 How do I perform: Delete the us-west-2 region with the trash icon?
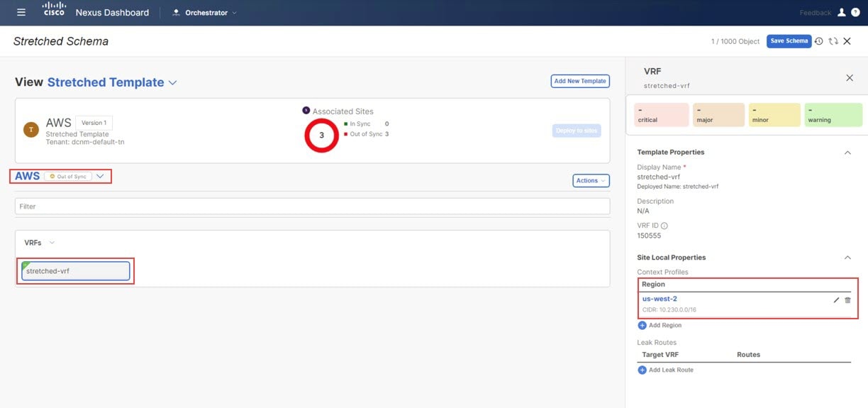tap(847, 300)
